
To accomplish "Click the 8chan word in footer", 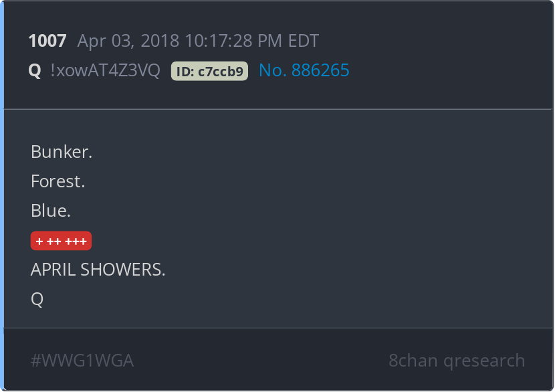I will (413, 361).
